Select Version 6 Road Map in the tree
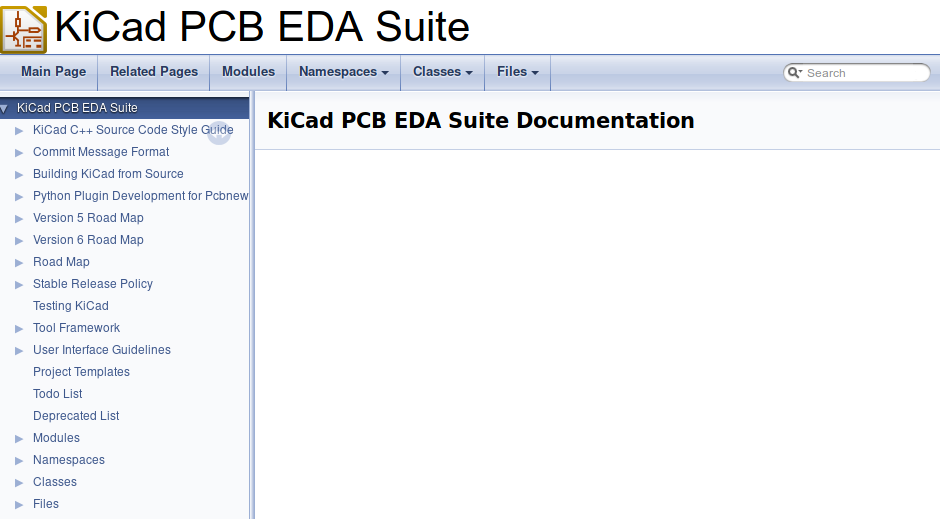Viewport: 940px width, 519px height. tap(88, 240)
